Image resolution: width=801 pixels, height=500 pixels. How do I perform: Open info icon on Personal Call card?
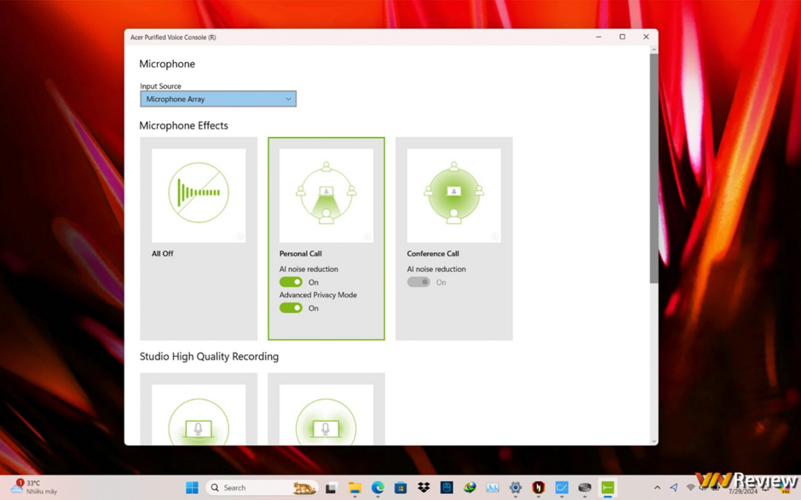(x=367, y=236)
